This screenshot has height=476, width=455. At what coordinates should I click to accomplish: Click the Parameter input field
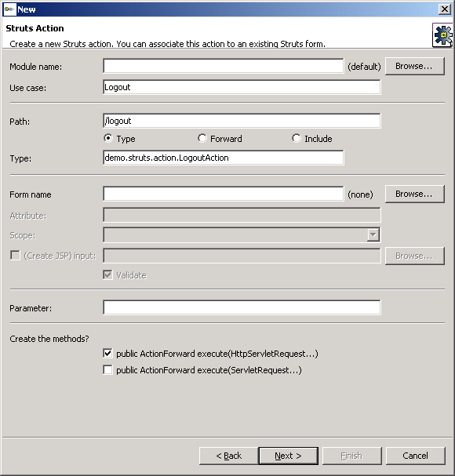tap(242, 307)
